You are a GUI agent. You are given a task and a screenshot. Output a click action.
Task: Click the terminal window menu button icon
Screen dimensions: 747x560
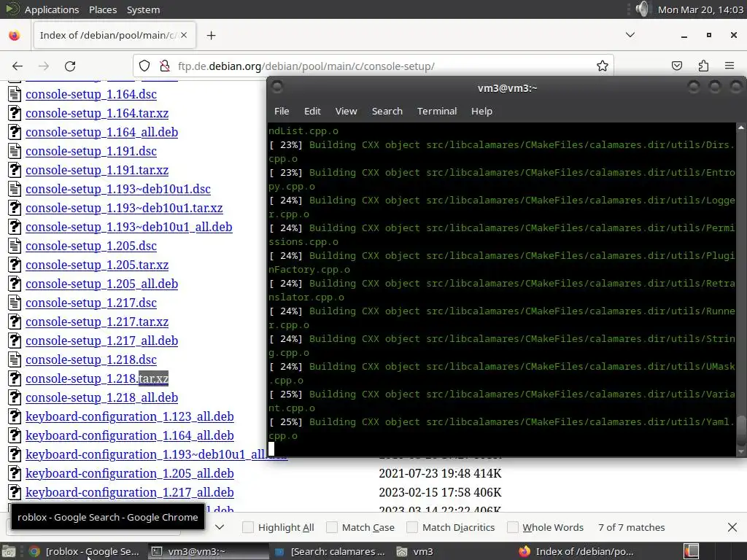click(x=276, y=87)
